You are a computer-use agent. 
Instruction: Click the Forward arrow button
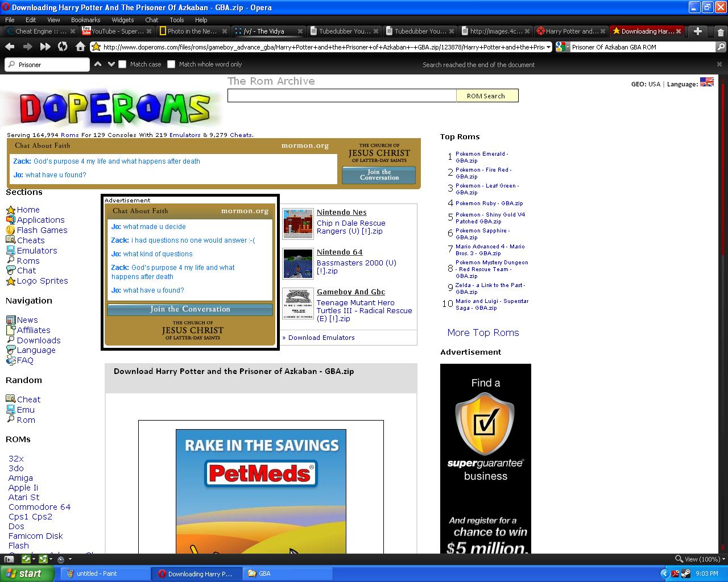(x=27, y=47)
